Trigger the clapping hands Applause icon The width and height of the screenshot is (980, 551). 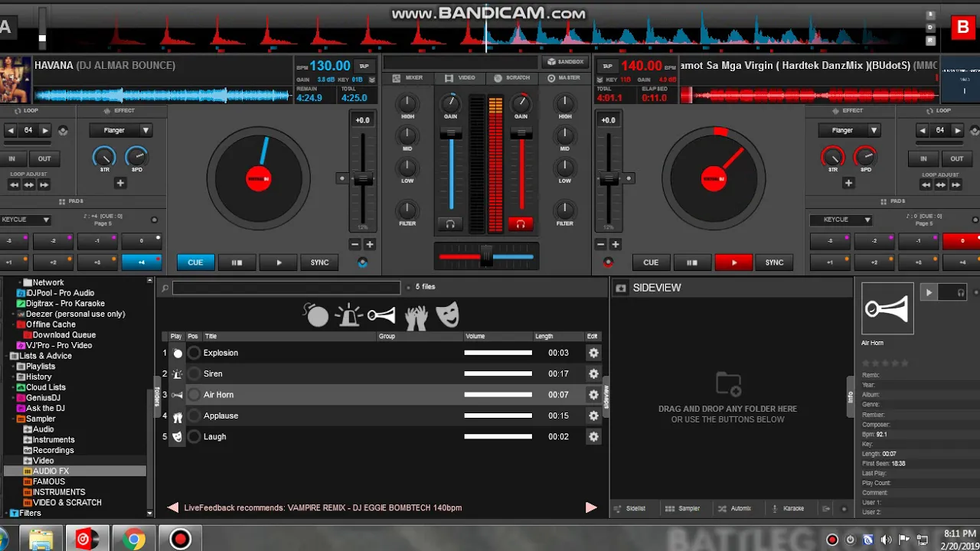coord(416,315)
